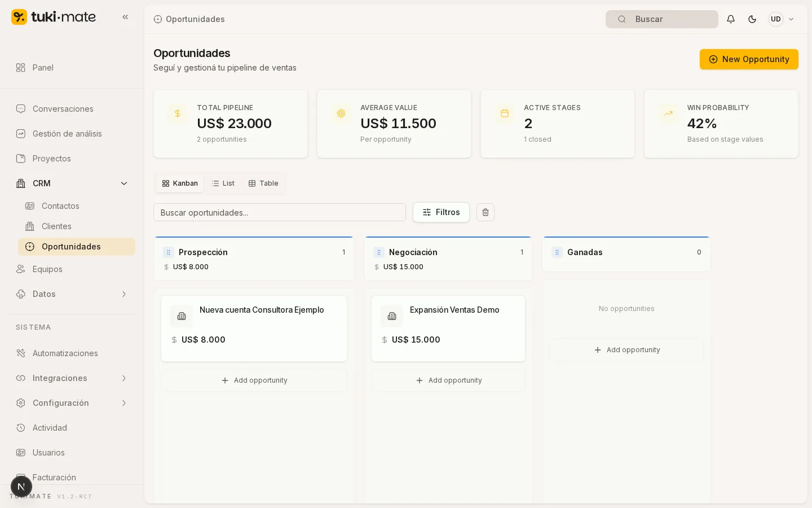This screenshot has width=812, height=508.
Task: Click the New Opportunity button
Action: coord(749,59)
